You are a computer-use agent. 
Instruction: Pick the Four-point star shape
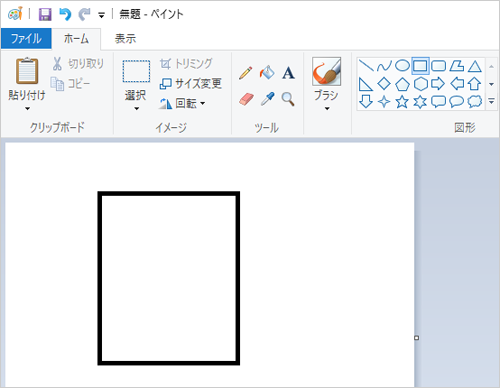click(384, 101)
